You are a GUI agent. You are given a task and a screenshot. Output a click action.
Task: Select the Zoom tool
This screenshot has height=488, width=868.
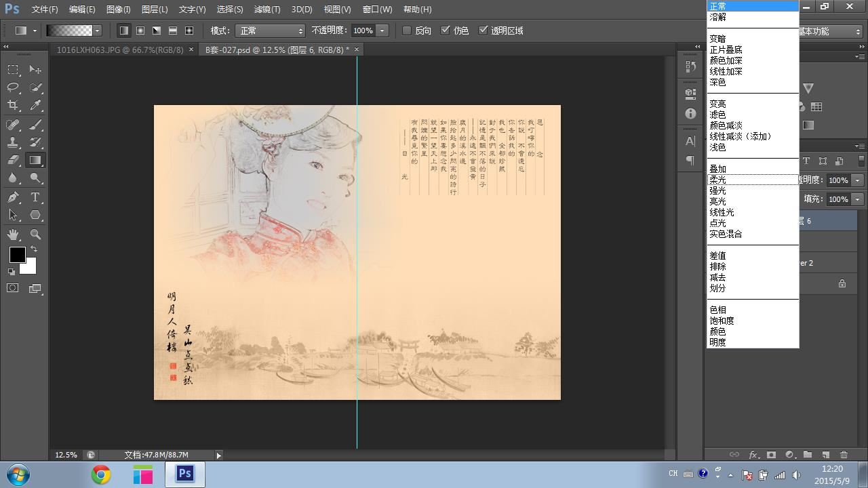point(35,235)
